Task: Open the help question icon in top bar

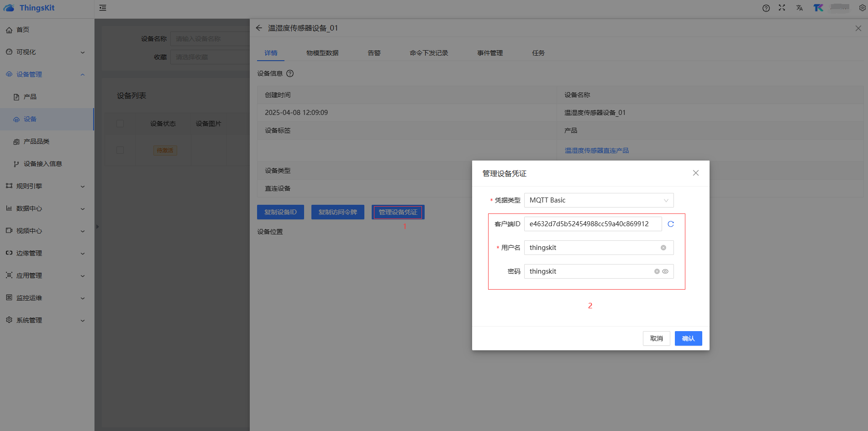Action: pyautogui.click(x=766, y=8)
